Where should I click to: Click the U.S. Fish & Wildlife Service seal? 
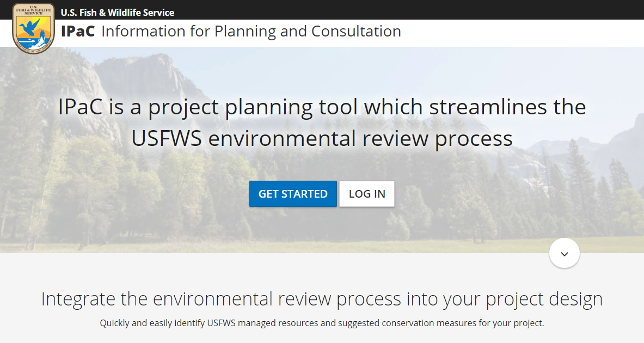[x=33, y=27]
